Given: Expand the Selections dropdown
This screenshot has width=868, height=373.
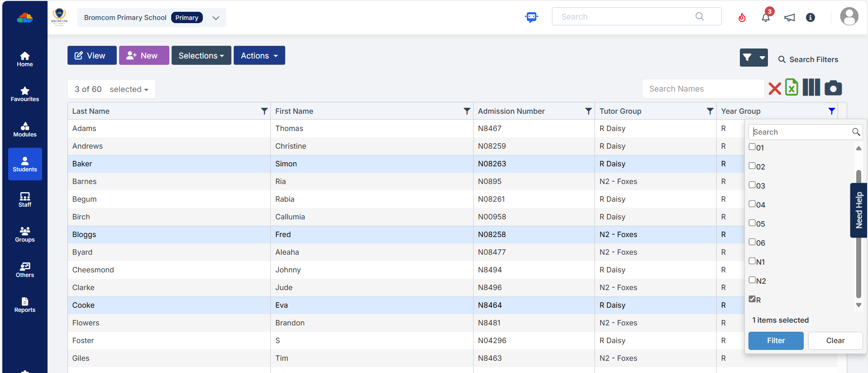Looking at the screenshot, I should pos(201,55).
